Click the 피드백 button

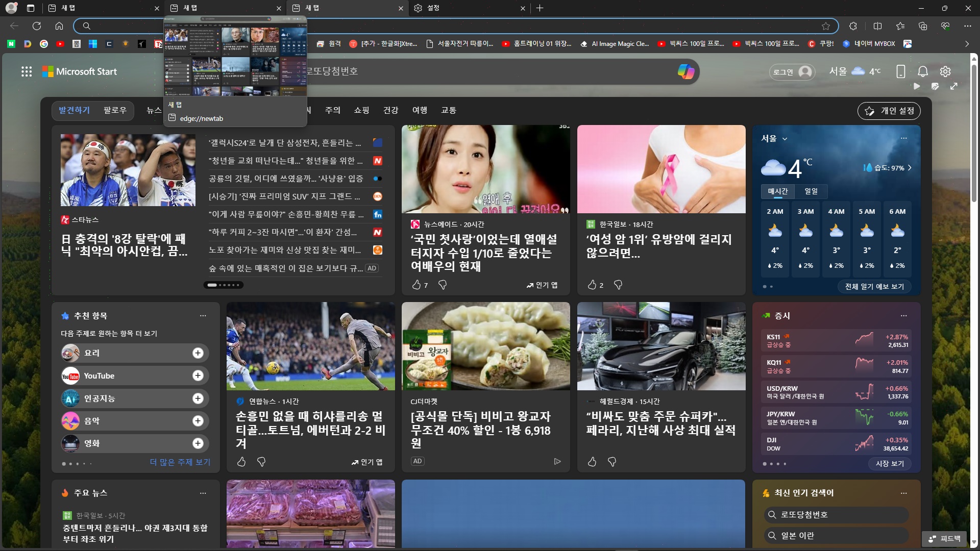(x=945, y=539)
